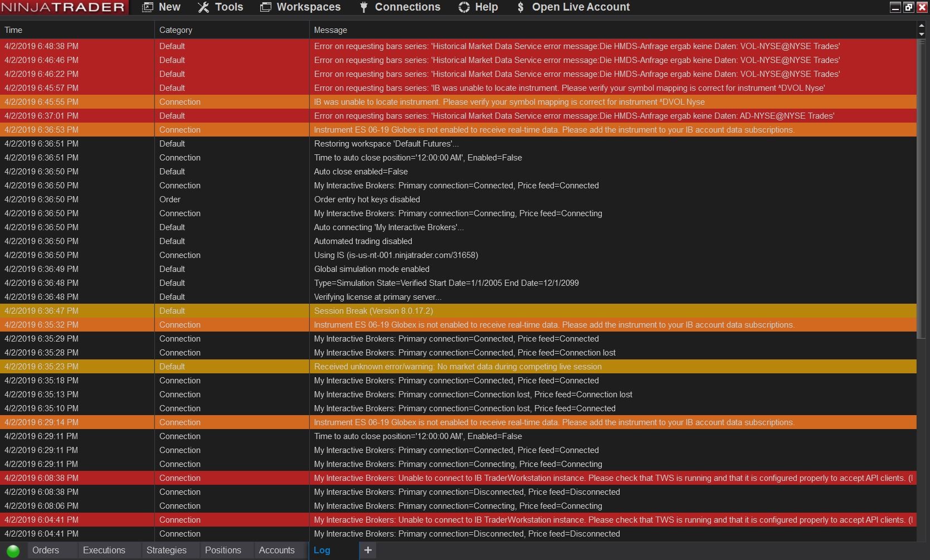Select the 6:46:46 PM error row
Image resolution: width=930 pixels, height=560 pixels.
[458, 60]
